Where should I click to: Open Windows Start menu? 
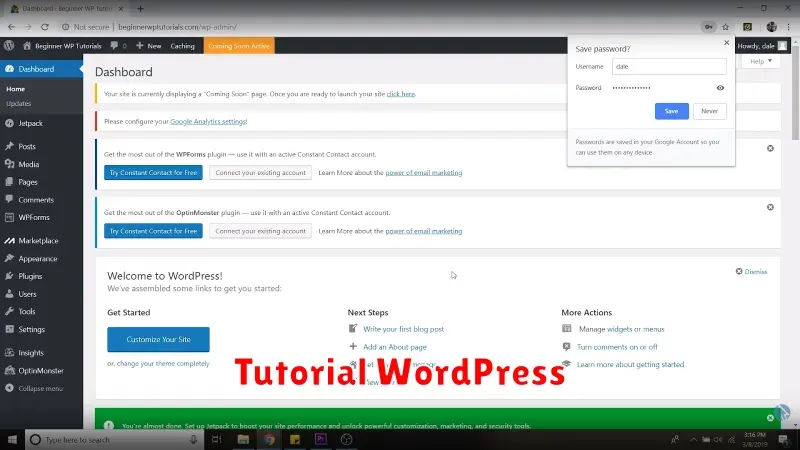pos(12,439)
